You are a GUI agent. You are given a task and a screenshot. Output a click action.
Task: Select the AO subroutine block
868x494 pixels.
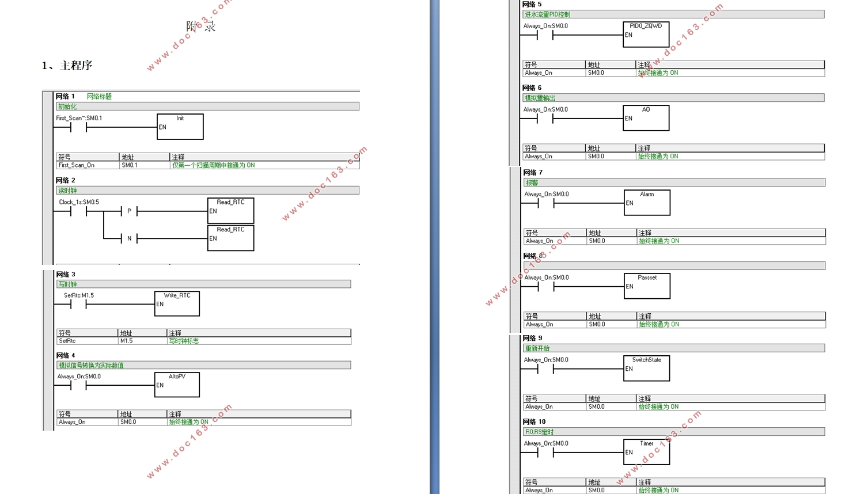tap(646, 118)
